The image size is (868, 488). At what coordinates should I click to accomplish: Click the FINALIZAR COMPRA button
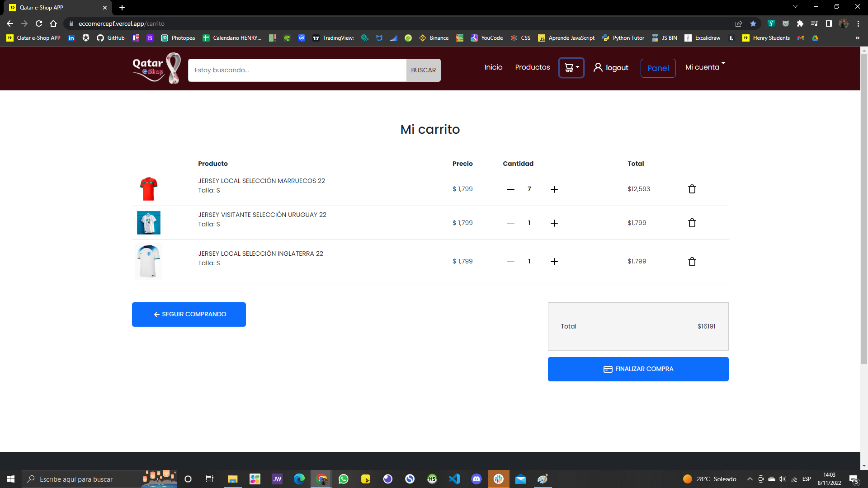click(638, 369)
